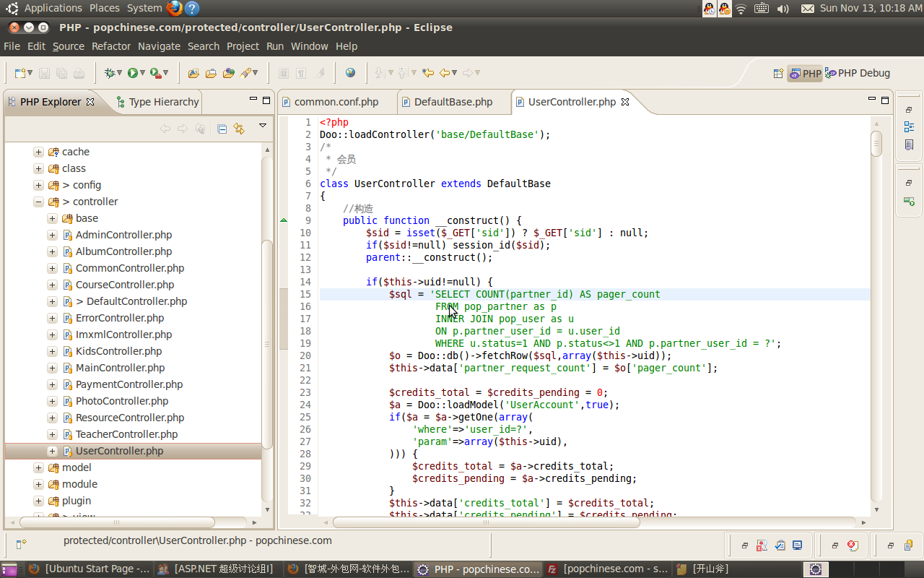Restore the upper trimmed view stack
Viewport: 924px width, 578px height.
coord(909,110)
